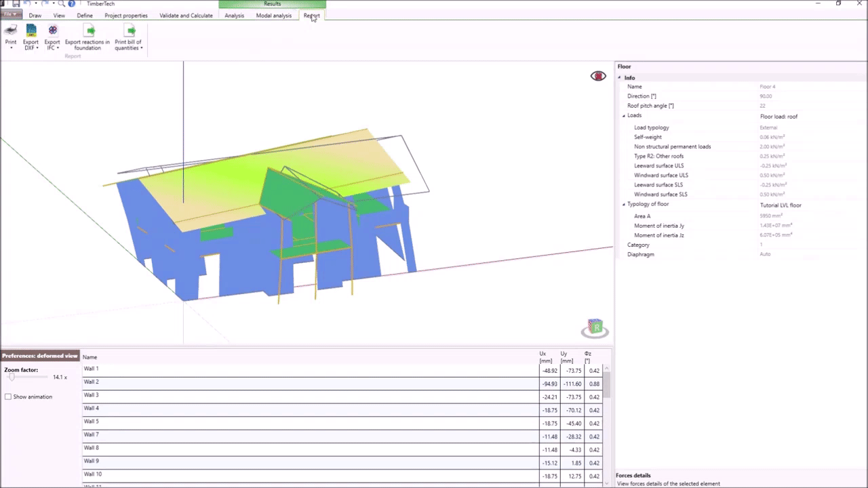Open the File menu dropdown
Viewport: 868px width, 488px height.
tap(12, 15)
